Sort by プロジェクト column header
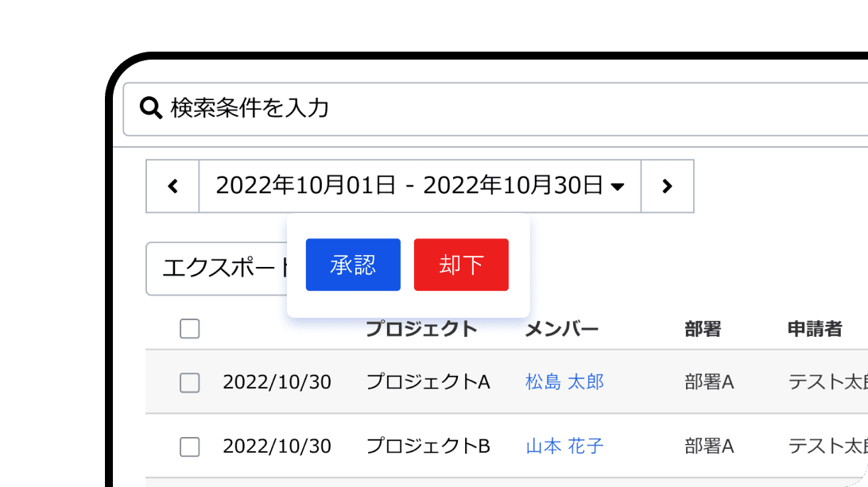The height and width of the screenshot is (487, 868). (x=420, y=329)
